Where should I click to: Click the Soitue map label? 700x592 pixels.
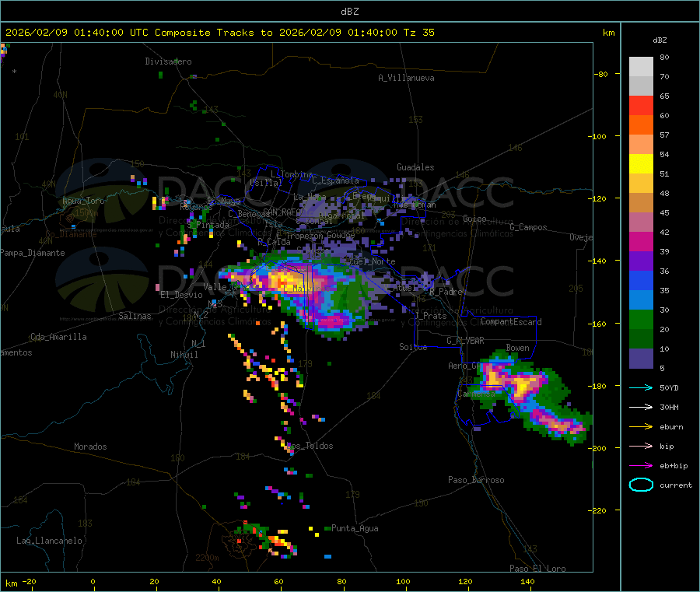point(413,347)
